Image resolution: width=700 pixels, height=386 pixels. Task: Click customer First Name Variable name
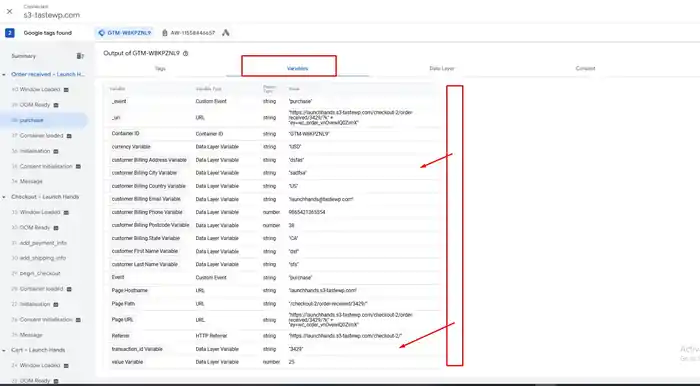tap(145, 251)
